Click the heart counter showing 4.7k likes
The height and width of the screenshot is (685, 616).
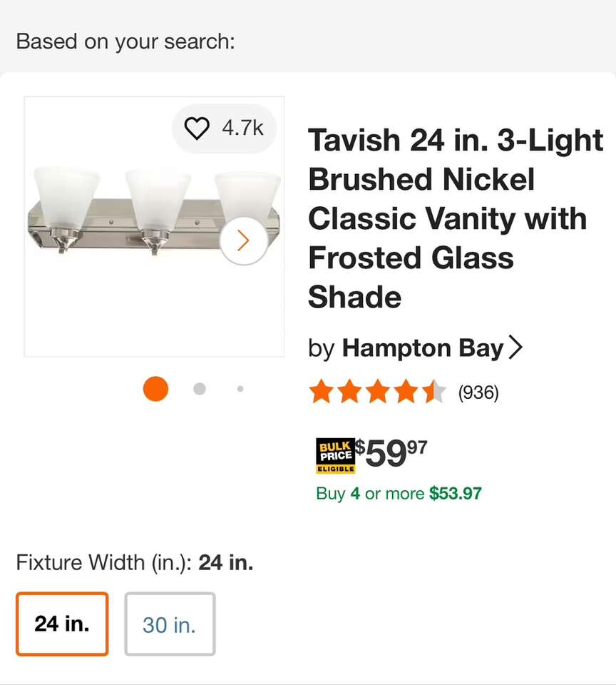[241, 128]
